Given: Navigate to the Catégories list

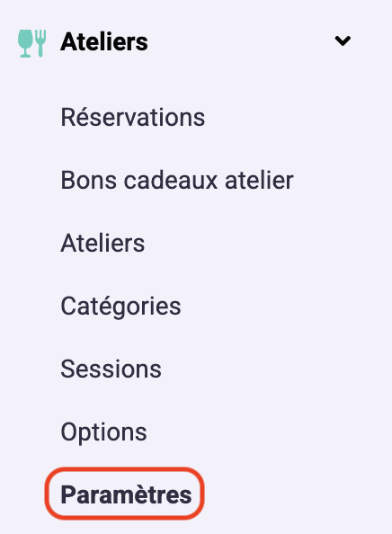Looking at the screenshot, I should click(120, 307).
